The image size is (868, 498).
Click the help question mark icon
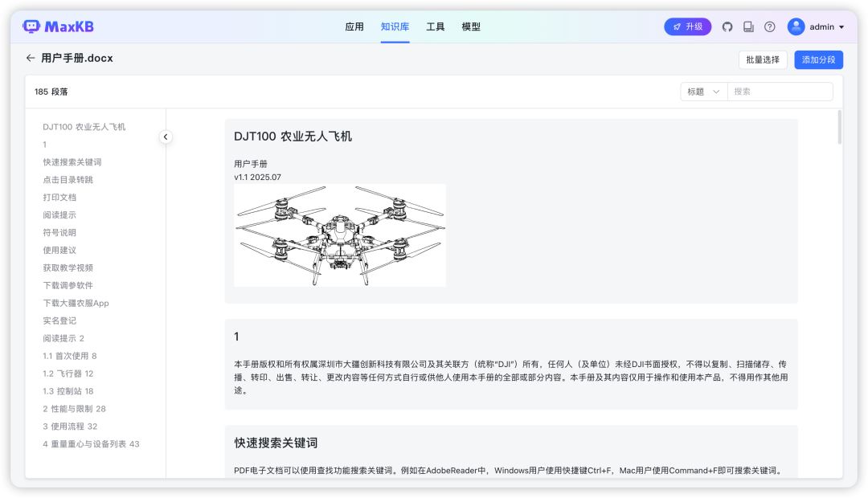coord(769,27)
